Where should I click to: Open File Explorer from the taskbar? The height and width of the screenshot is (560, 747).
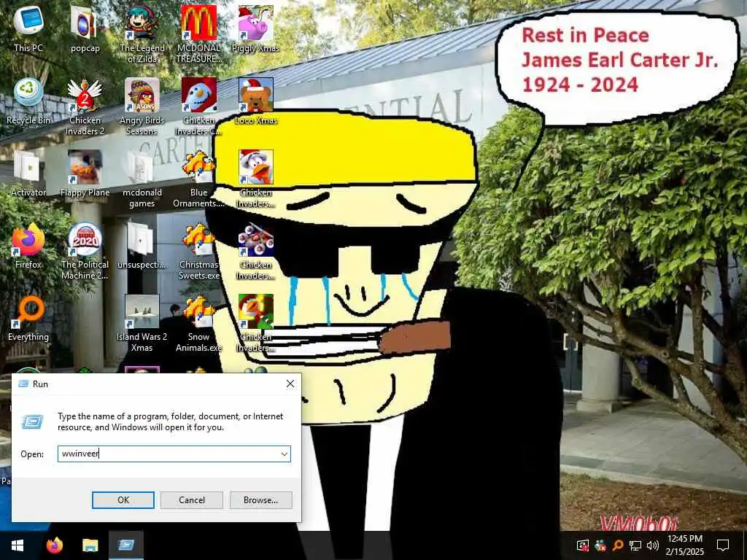pos(90,545)
